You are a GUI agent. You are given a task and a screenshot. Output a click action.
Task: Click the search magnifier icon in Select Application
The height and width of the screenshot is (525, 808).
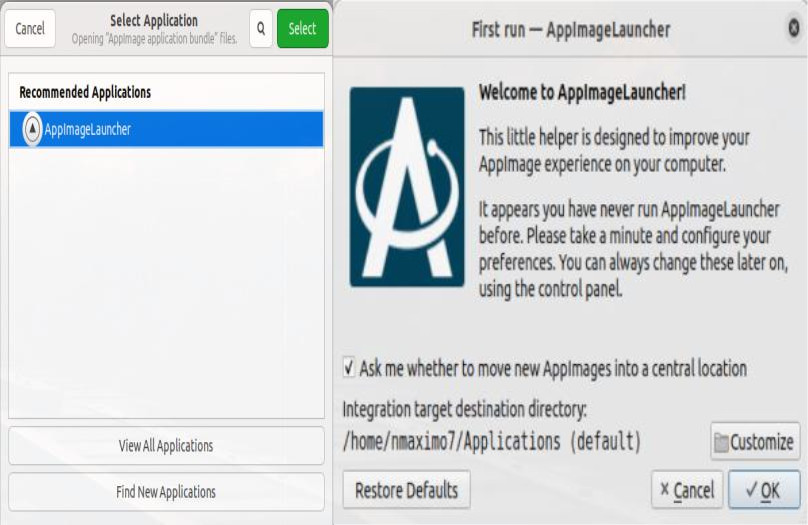pyautogui.click(x=261, y=29)
